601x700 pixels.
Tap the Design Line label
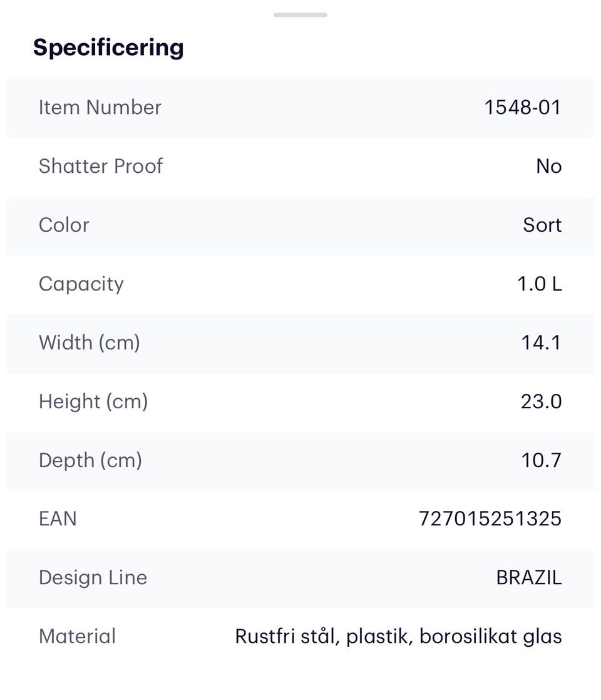93,578
